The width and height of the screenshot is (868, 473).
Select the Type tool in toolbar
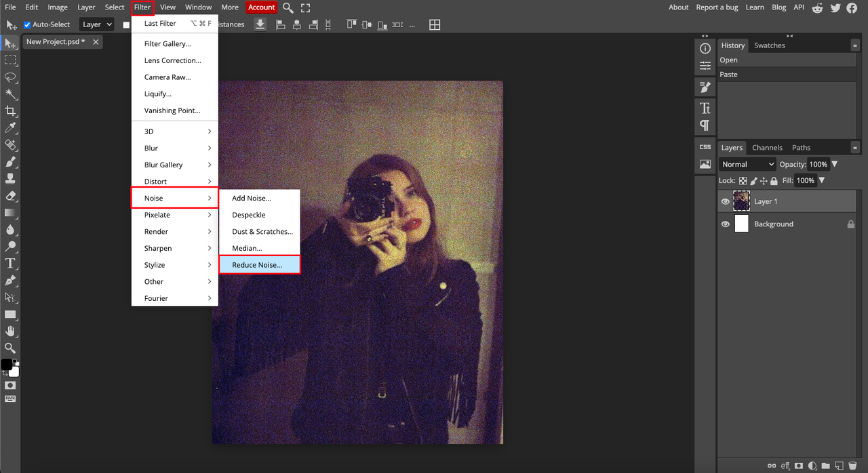click(x=10, y=264)
